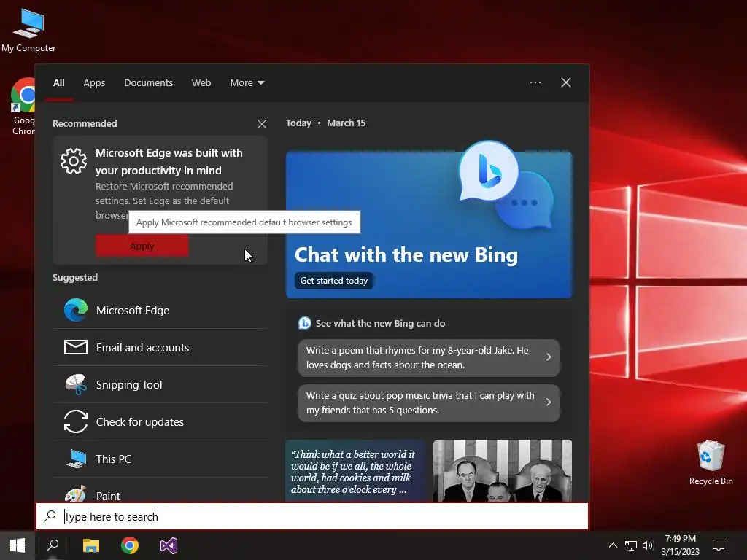Open Visual Studio from taskbar
The height and width of the screenshot is (560, 747).
pos(169,545)
